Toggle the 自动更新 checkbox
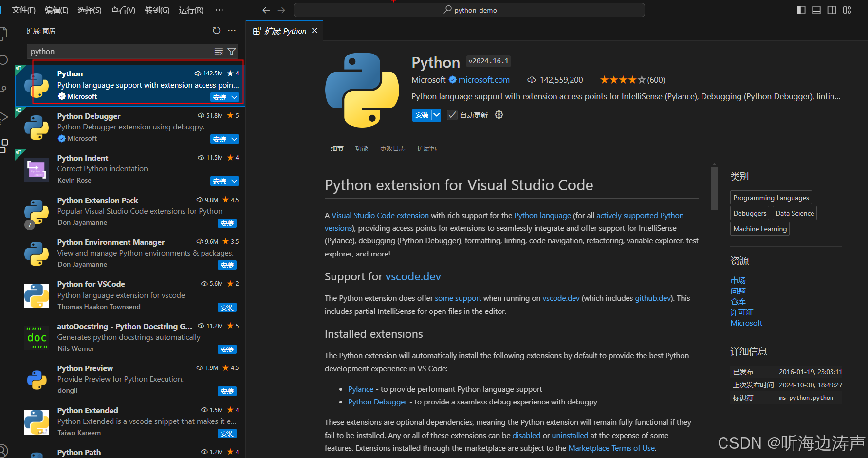The width and height of the screenshot is (868, 458). click(x=452, y=115)
